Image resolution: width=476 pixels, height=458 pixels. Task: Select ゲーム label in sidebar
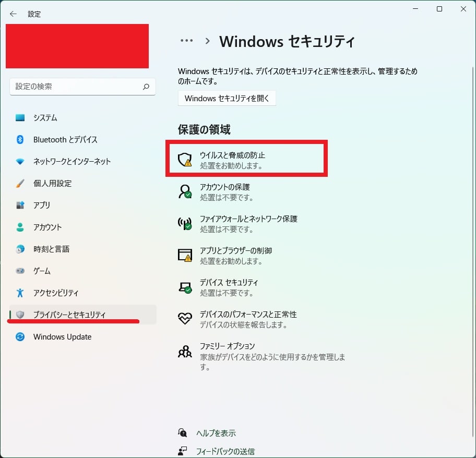pyautogui.click(x=42, y=271)
